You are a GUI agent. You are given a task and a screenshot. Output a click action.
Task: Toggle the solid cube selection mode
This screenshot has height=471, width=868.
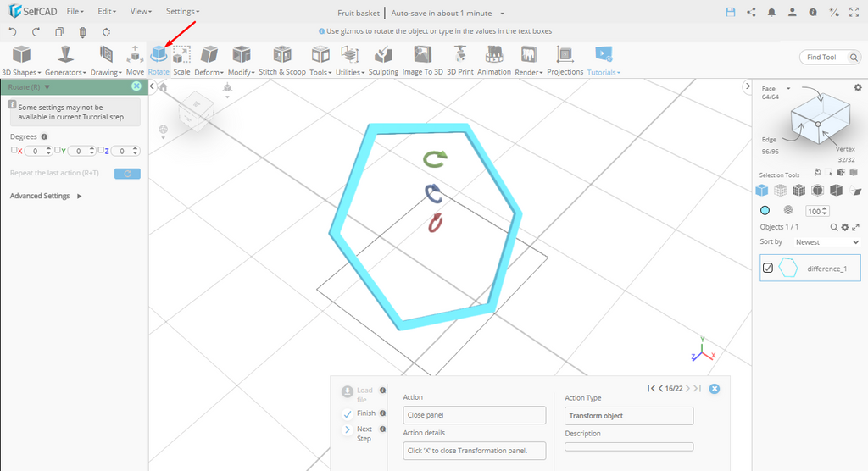(x=762, y=191)
